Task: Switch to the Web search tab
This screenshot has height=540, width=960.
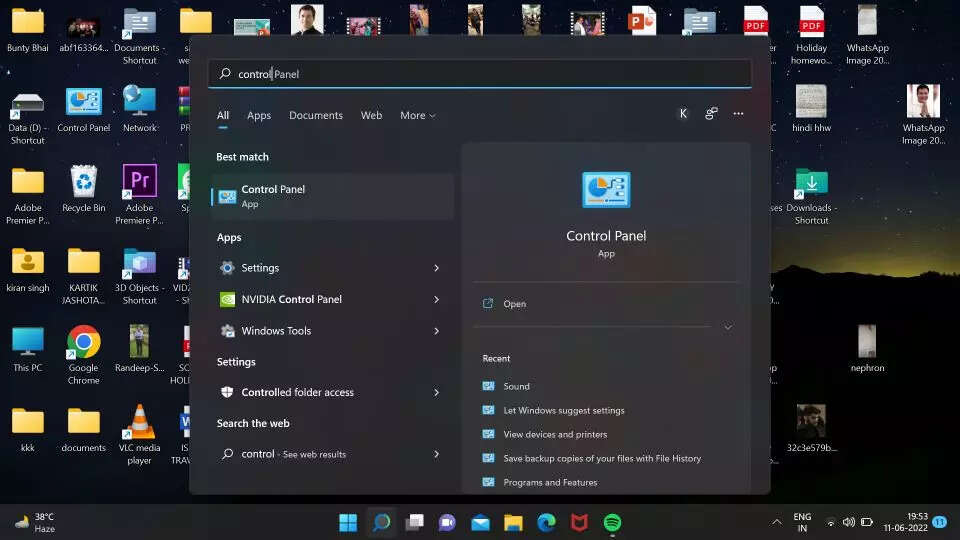Action: (x=371, y=115)
